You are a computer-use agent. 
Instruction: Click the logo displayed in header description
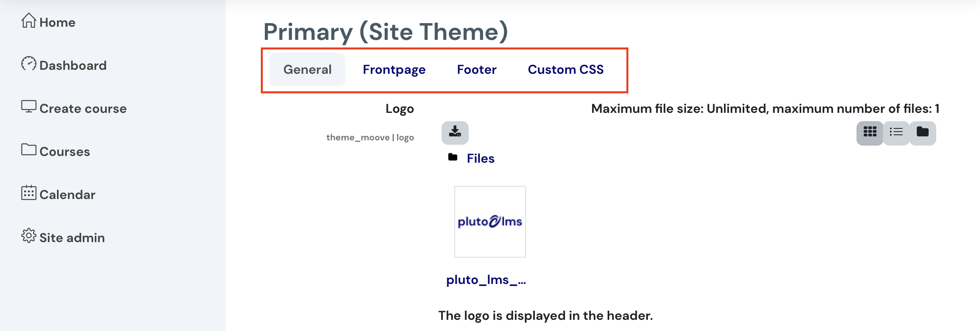pos(546,316)
